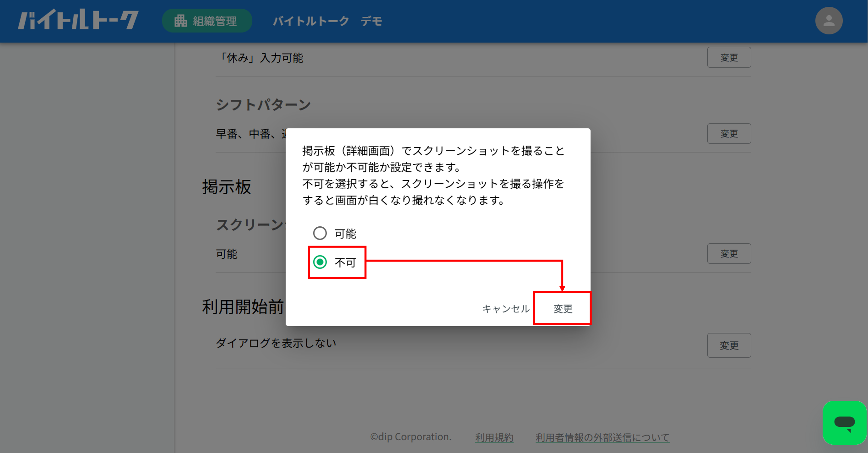Open the 組織管理 menu button

point(207,21)
